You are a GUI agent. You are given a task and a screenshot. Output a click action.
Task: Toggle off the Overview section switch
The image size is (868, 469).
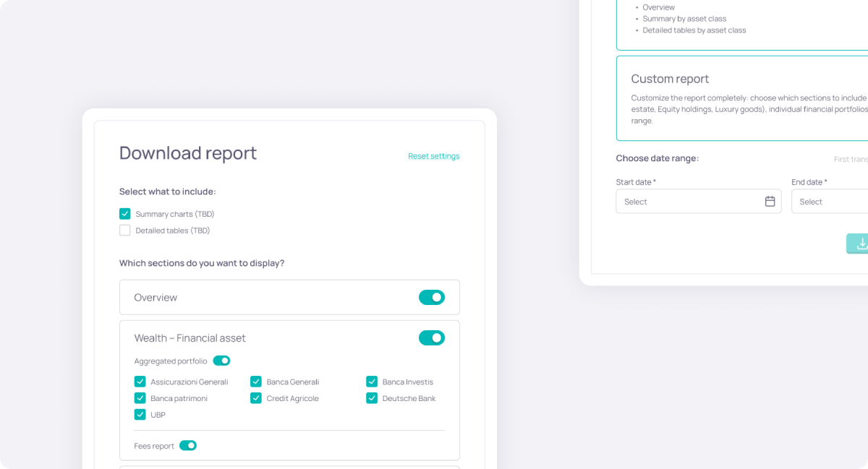432,297
